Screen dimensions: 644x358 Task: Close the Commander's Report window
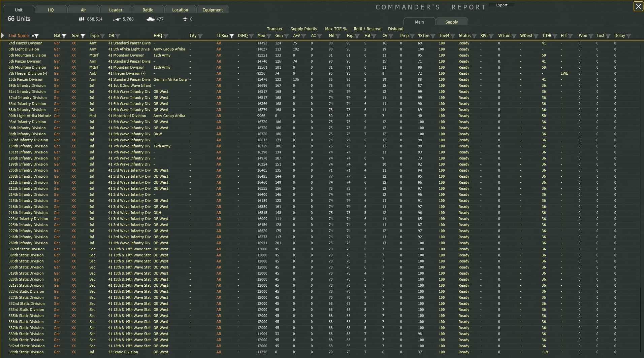coord(638,6)
